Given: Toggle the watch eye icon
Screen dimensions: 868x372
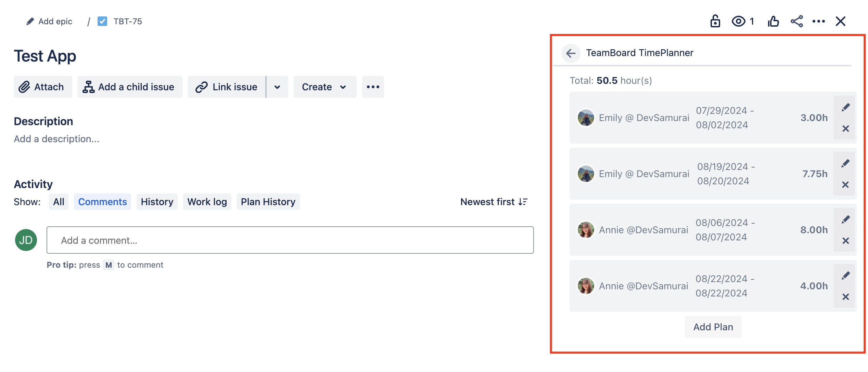Looking at the screenshot, I should click(738, 22).
